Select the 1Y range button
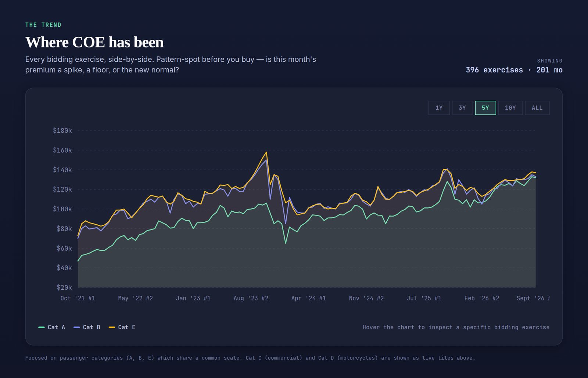Viewport: 588px width, 378px height. (x=439, y=108)
